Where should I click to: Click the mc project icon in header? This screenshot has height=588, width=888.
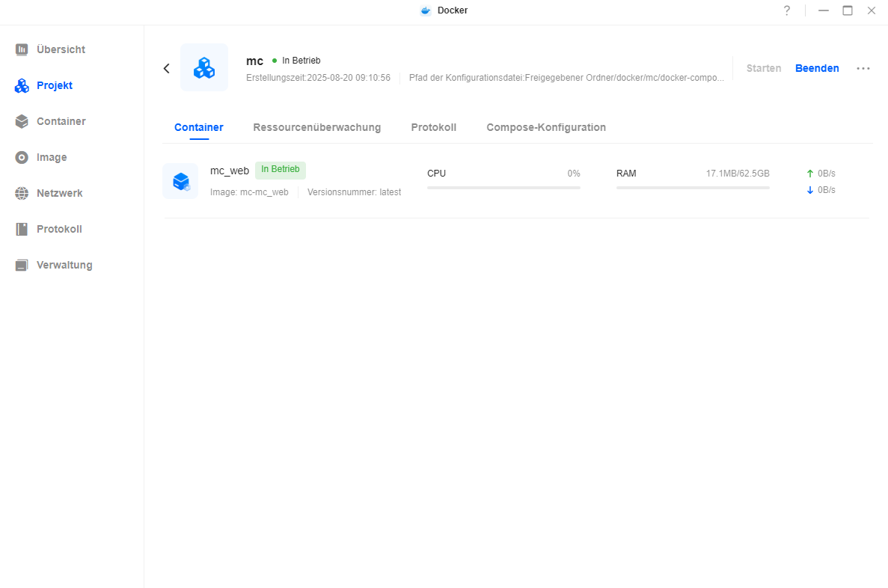click(204, 68)
